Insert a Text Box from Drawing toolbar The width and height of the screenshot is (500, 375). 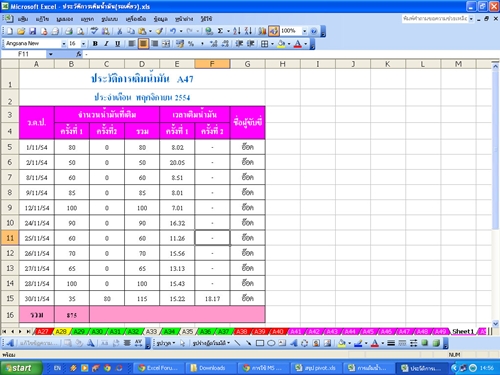pyautogui.click(x=282, y=343)
